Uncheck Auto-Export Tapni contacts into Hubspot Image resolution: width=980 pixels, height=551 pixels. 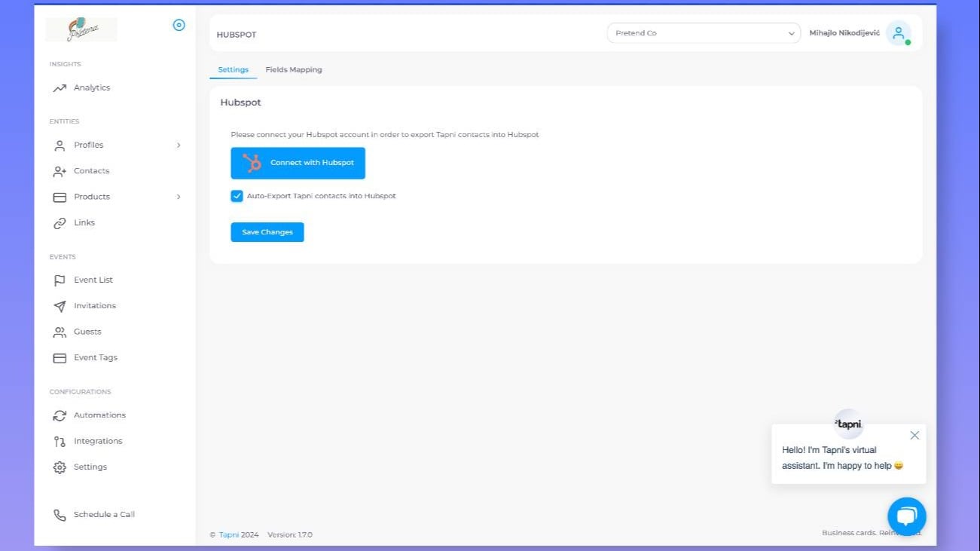237,196
